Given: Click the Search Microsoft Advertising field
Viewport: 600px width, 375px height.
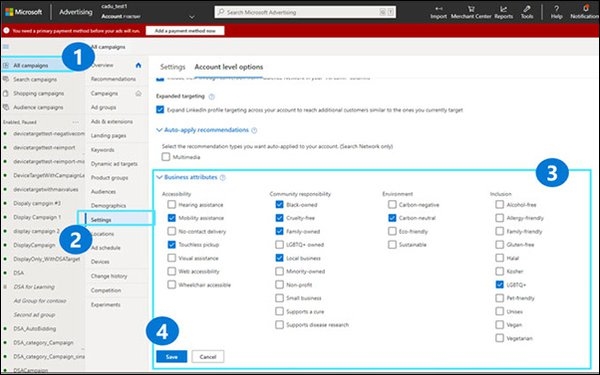Looking at the screenshot, I should click(305, 12).
